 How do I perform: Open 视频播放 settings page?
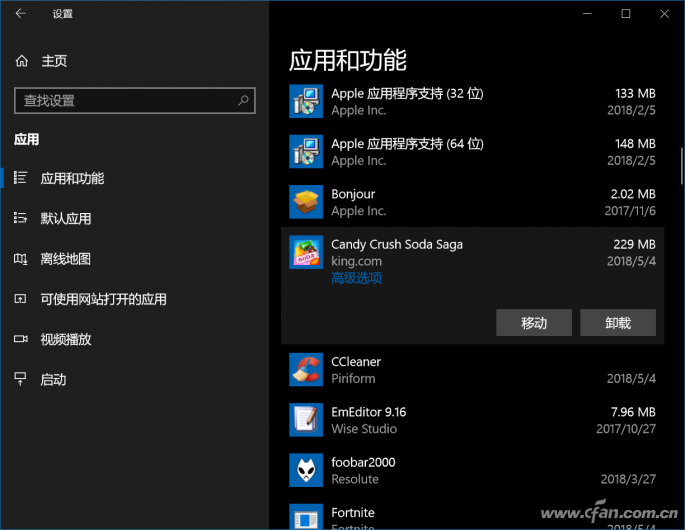click(66, 339)
